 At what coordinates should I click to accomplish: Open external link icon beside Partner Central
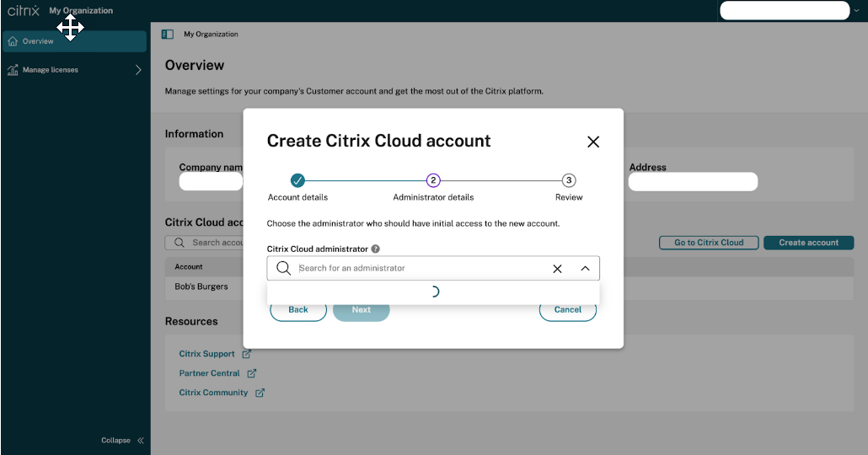coord(251,373)
